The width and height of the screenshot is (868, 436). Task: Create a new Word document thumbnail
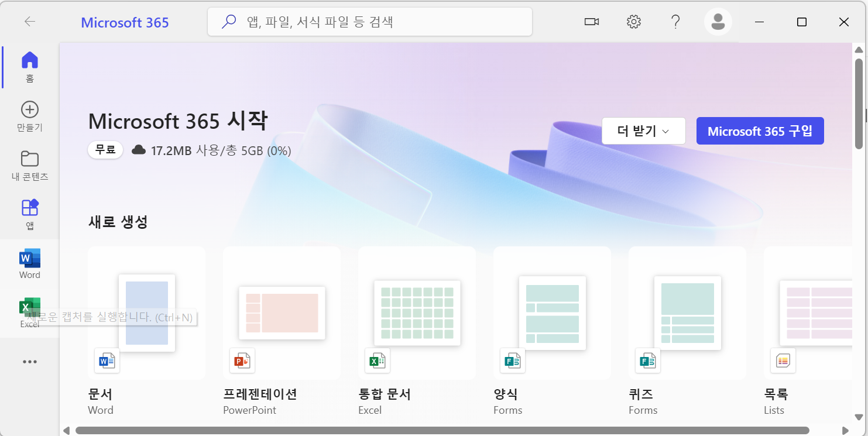click(146, 313)
